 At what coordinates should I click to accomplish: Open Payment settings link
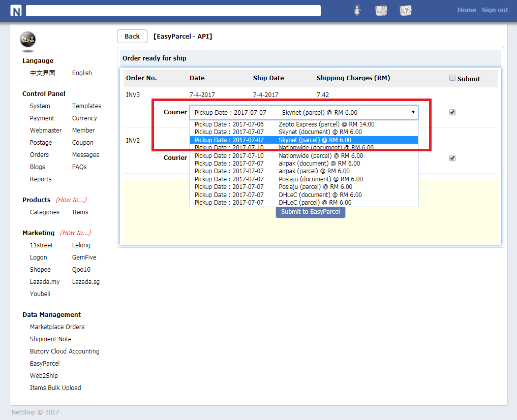[x=42, y=118]
